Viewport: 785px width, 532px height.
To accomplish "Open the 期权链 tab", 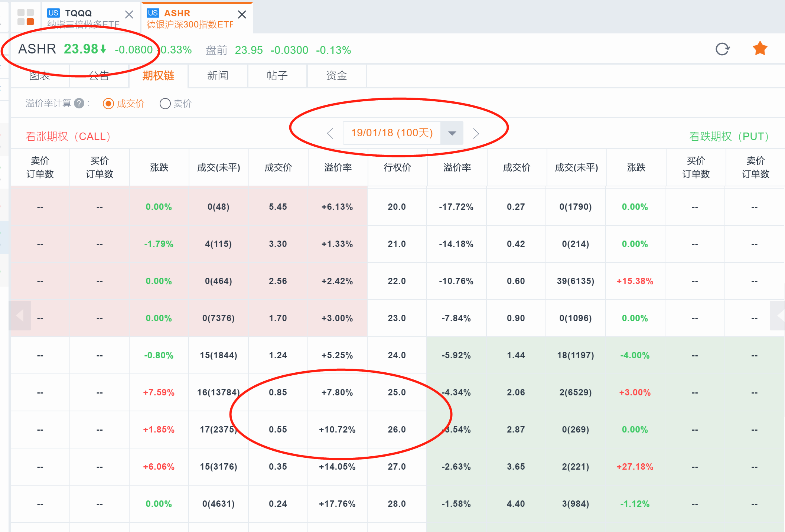I will (159, 76).
